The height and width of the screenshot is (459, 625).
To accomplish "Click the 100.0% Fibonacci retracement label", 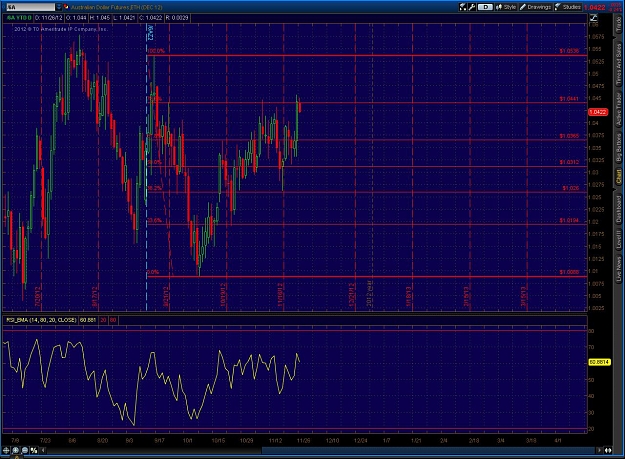I will [x=156, y=51].
